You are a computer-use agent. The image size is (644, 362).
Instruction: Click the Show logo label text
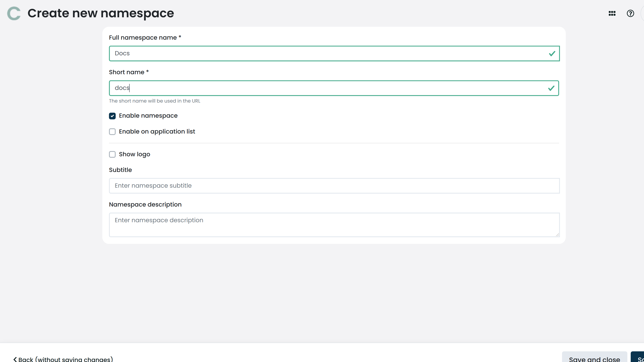coord(134,154)
